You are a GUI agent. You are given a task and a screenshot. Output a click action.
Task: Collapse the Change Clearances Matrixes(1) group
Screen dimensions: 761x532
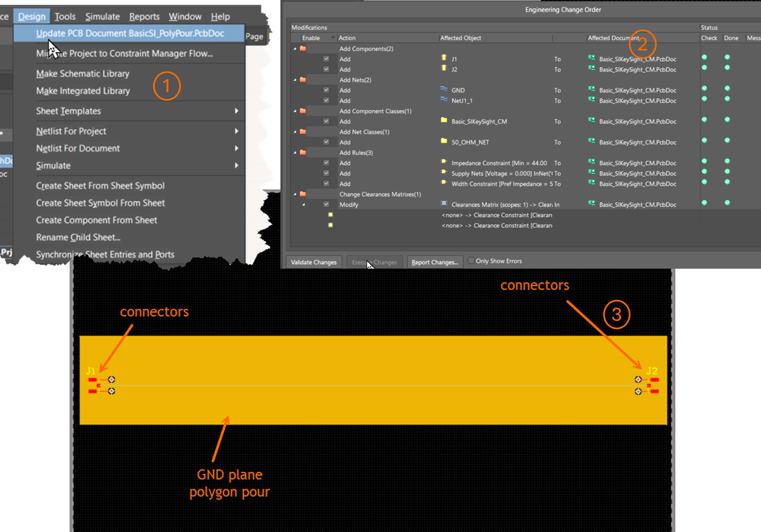point(295,194)
